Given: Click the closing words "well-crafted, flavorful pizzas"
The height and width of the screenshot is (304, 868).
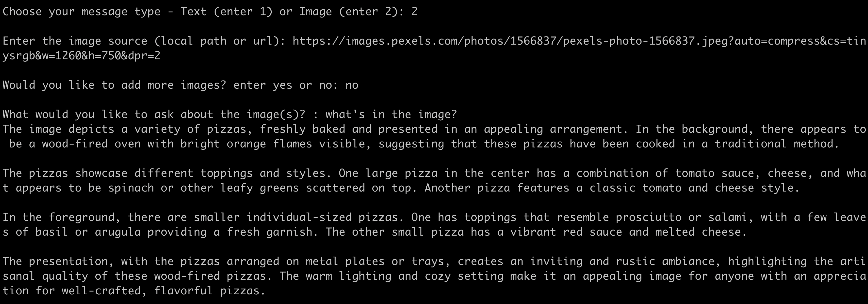Looking at the screenshot, I should 160,291.
